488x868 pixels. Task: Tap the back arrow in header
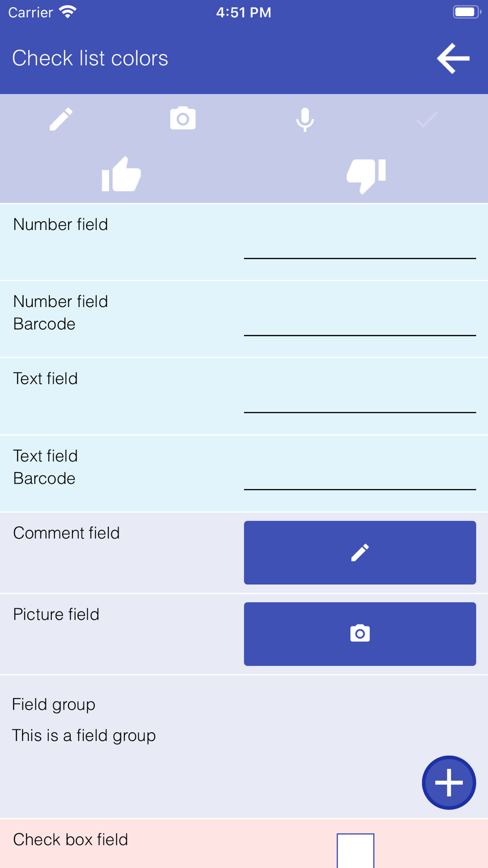click(x=453, y=59)
